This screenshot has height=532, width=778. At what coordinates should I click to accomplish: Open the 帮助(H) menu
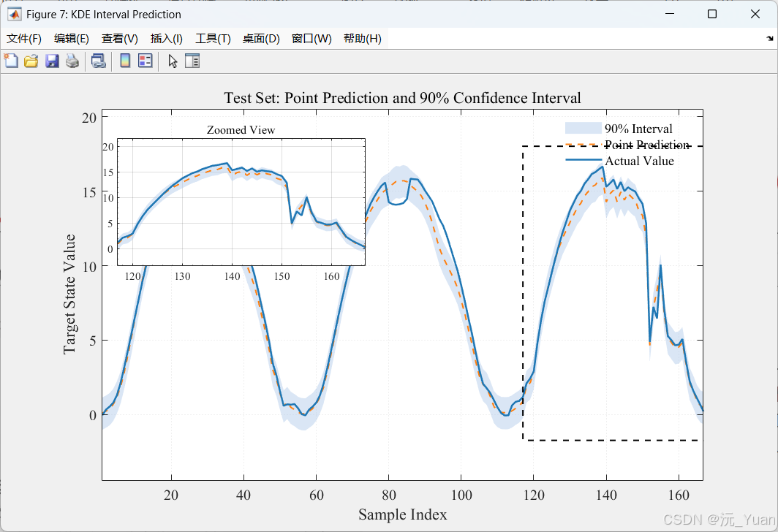pyautogui.click(x=362, y=39)
